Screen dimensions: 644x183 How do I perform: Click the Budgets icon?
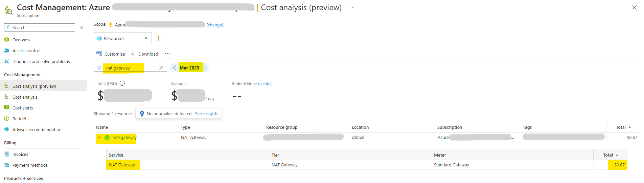pyautogui.click(x=6, y=119)
